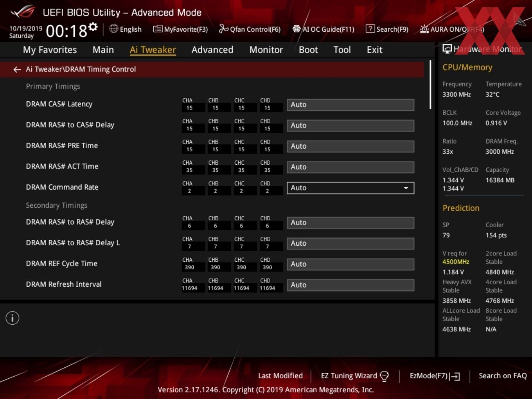The image size is (532, 399).
Task: Click CHB value 35 for RAS# ACT
Action: (215, 170)
